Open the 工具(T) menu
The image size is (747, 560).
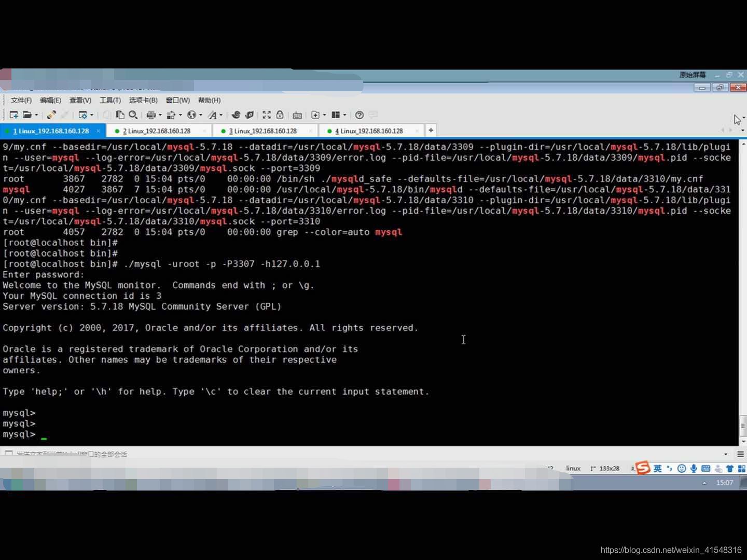coord(110,100)
